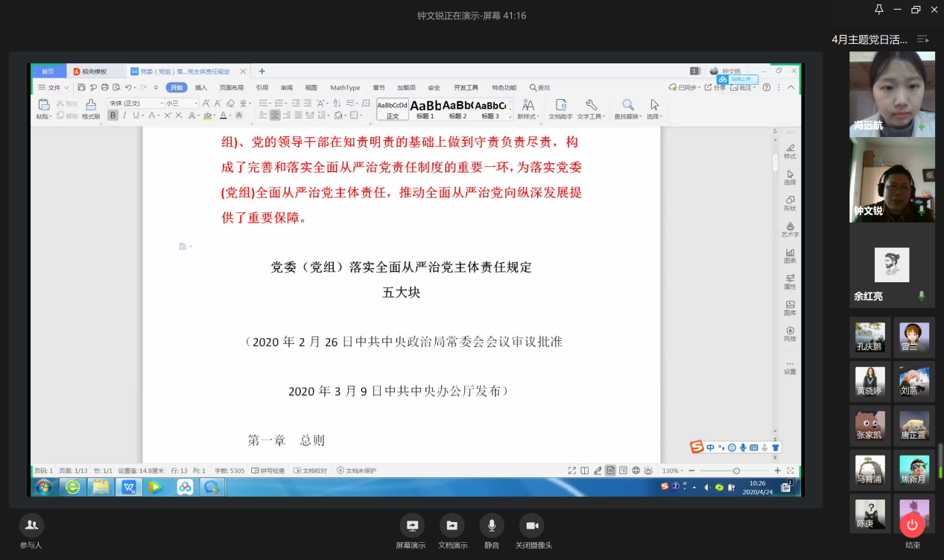Viewport: 944px width, 560px height.
Task: Open the participants (参与人) panel
Action: 31,526
